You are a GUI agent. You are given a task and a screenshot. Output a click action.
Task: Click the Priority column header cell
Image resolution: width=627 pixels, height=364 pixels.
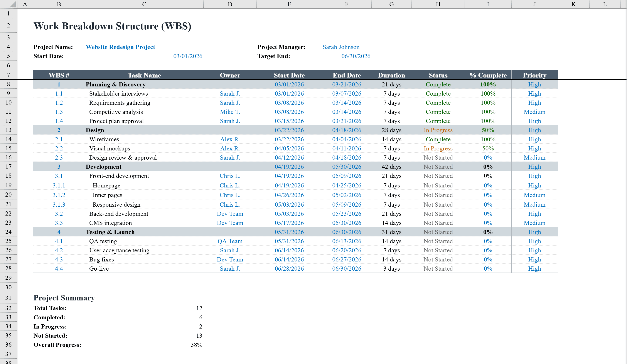pyautogui.click(x=534, y=75)
